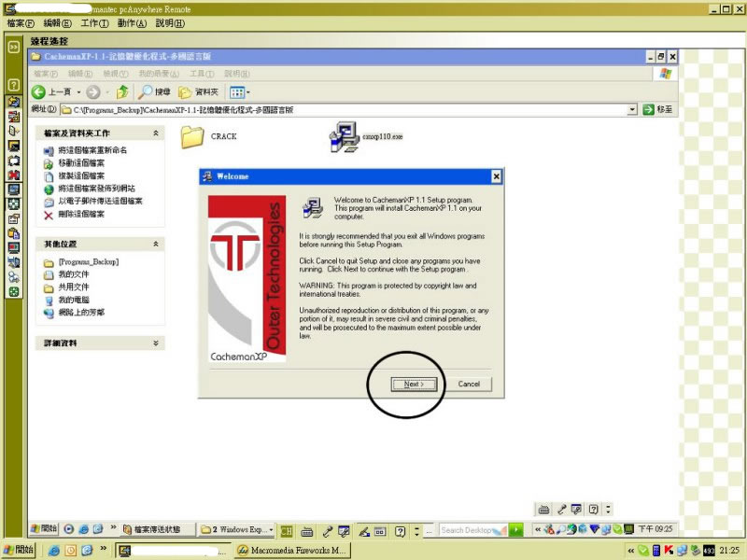Open the Views dropdown arrow

tap(248, 92)
